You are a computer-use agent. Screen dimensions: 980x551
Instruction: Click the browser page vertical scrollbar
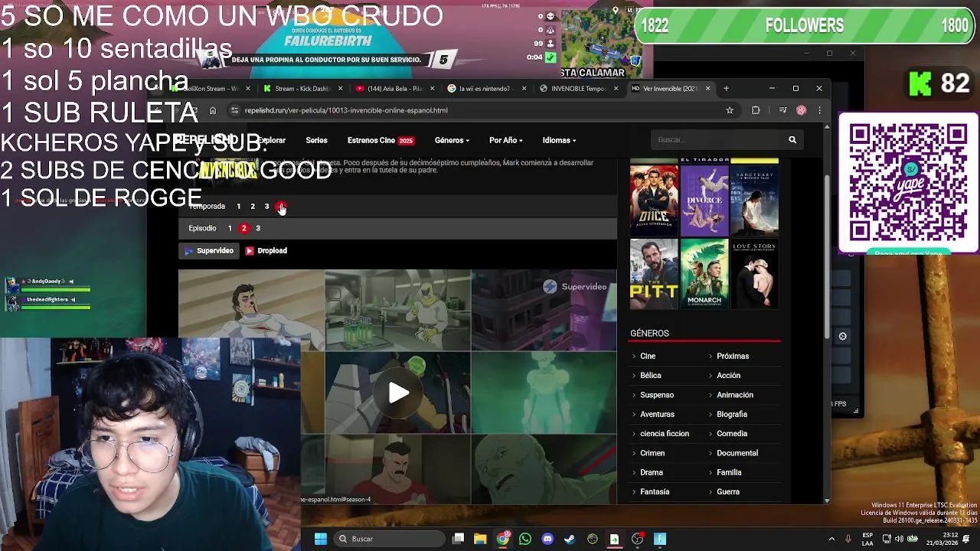pos(827,256)
